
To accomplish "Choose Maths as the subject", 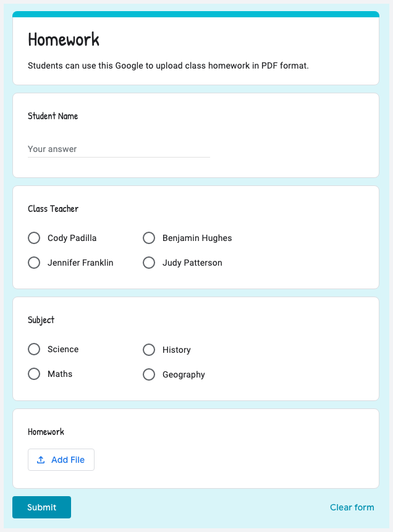I will (x=34, y=374).
